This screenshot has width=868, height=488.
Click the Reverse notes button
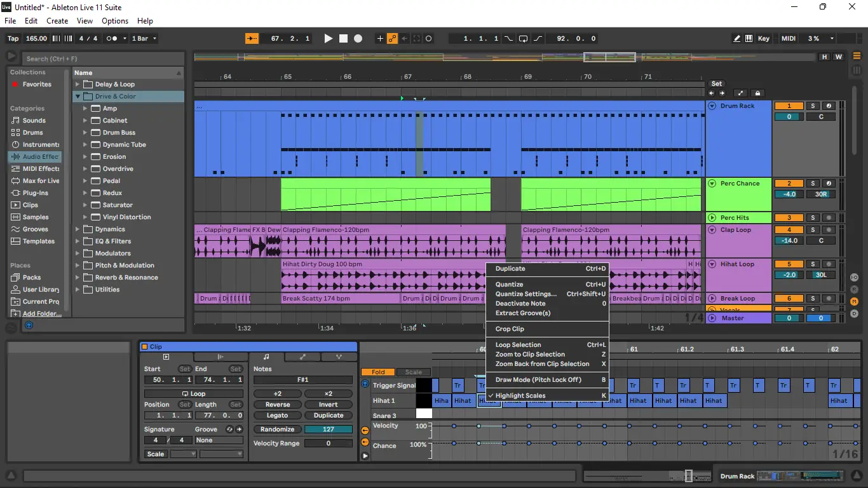click(278, 405)
